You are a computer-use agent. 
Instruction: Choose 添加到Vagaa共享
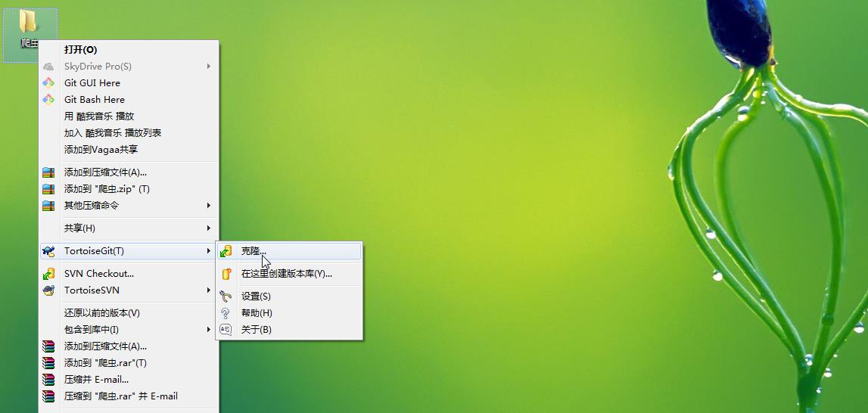[x=129, y=150]
